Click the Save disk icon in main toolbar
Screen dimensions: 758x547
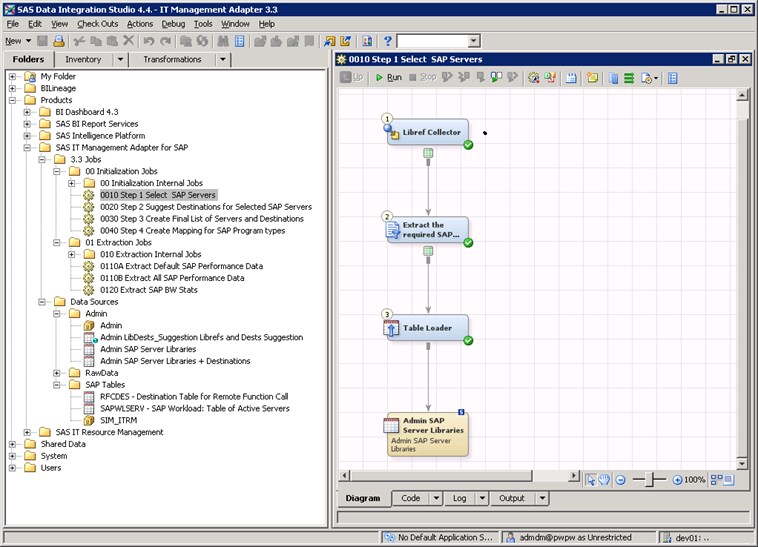coord(43,41)
